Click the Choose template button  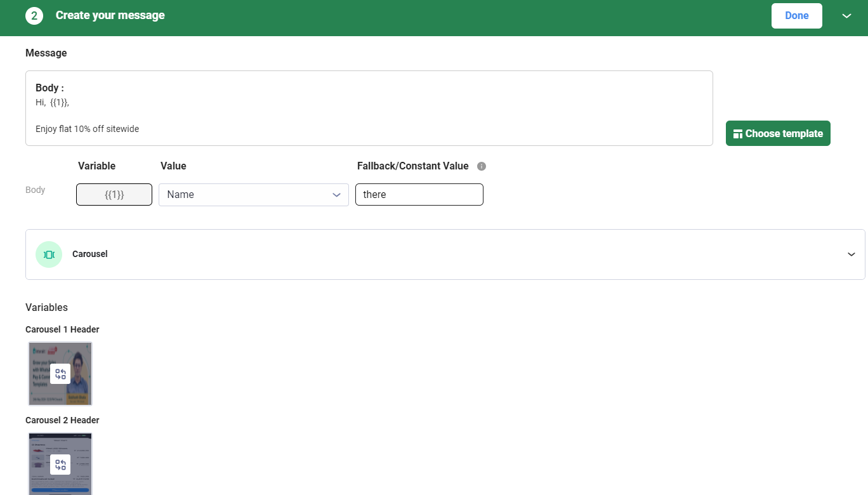click(x=778, y=133)
